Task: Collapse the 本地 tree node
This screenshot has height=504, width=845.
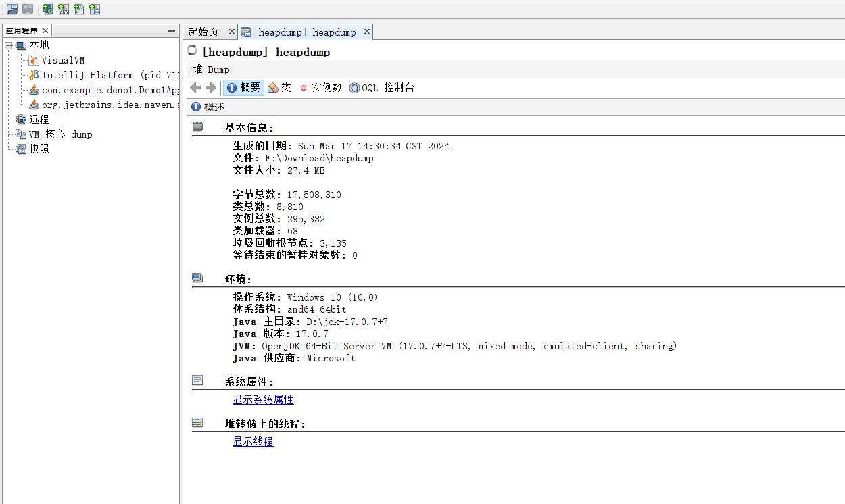Action: pos(8,45)
